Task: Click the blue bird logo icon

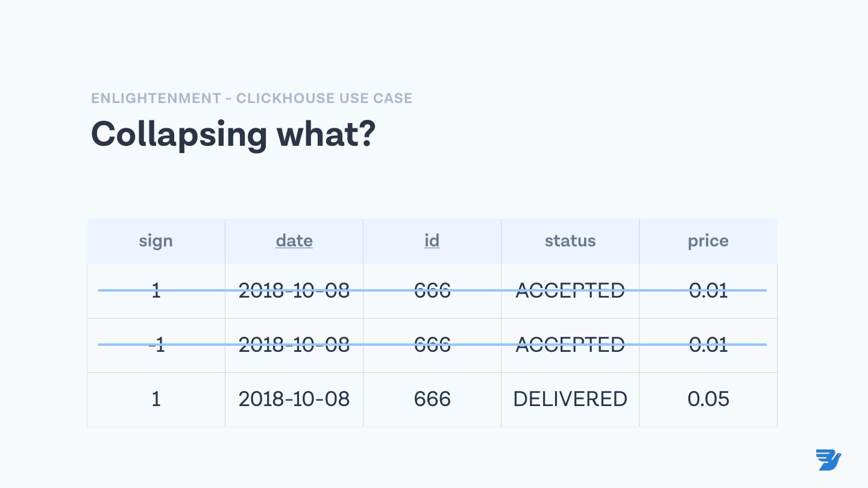Action: 828,460
